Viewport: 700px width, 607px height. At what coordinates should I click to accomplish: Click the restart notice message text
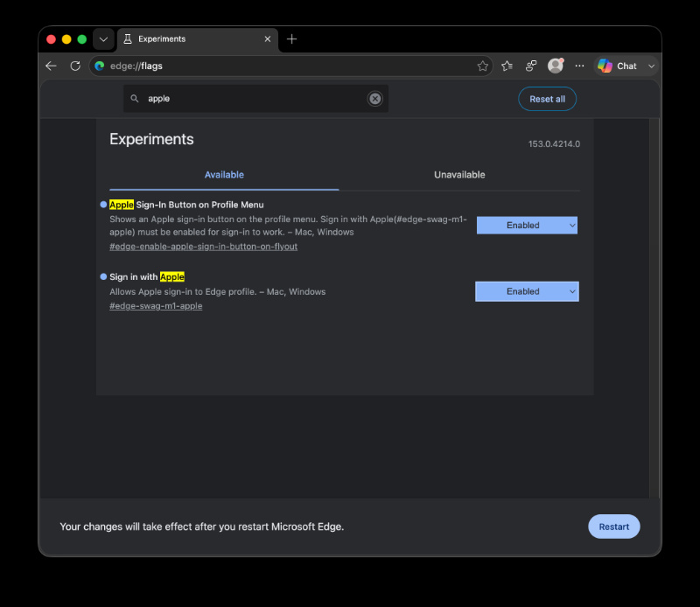coord(202,527)
